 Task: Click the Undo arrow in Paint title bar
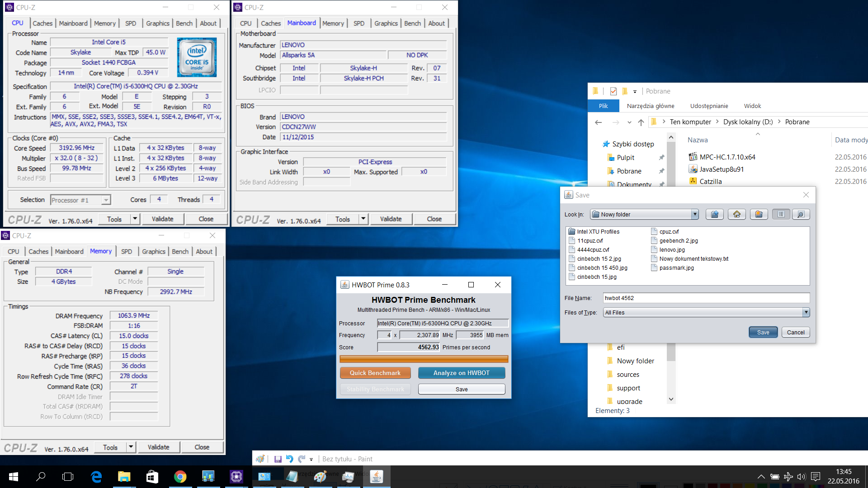tap(289, 459)
